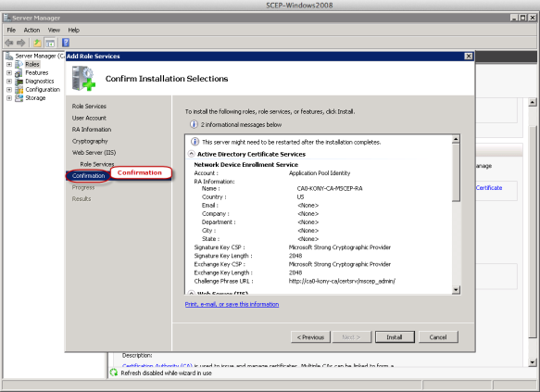Image resolution: width=540 pixels, height=392 pixels.
Task: Go to Role Services wizard step
Action: [89, 106]
